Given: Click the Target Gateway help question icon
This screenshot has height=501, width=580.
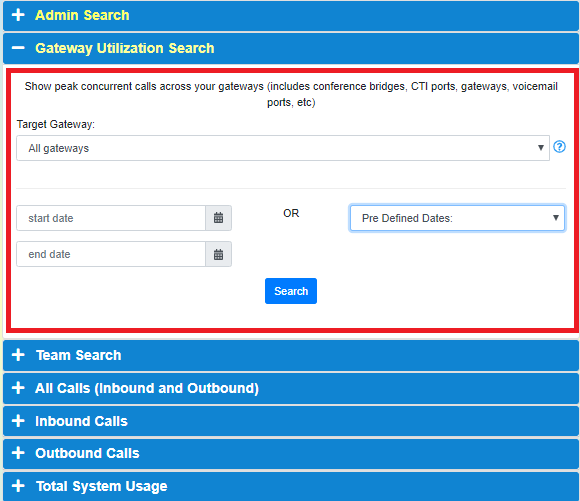Looking at the screenshot, I should point(559,147).
